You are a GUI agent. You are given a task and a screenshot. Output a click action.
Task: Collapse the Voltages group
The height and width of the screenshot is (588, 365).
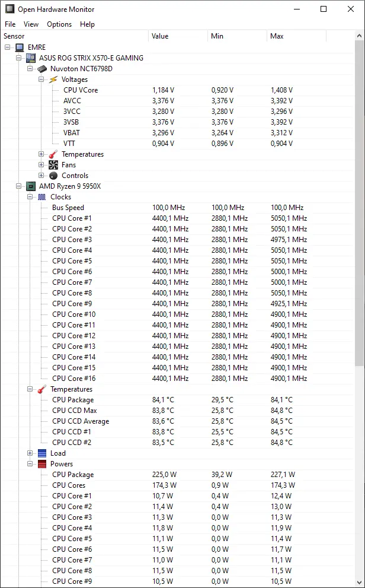click(x=41, y=79)
